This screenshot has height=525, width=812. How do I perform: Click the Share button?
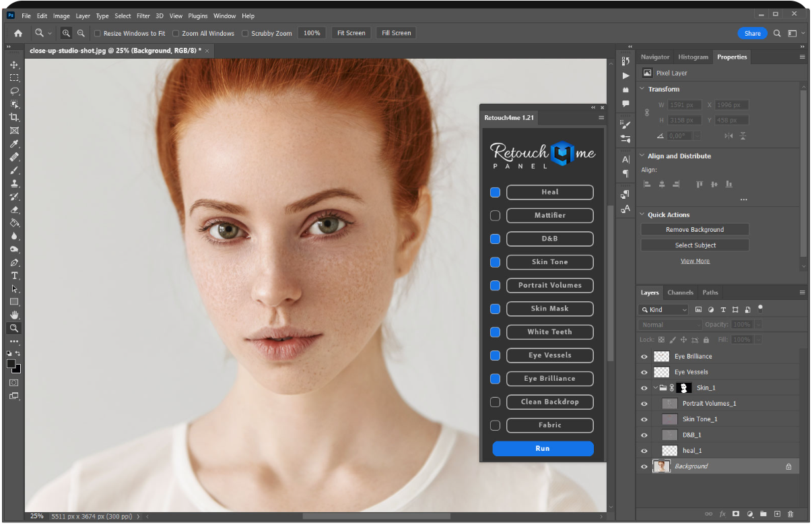[x=752, y=33]
